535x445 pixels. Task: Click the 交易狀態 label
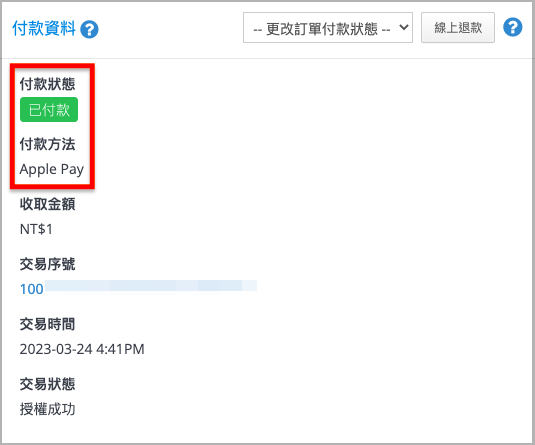click(47, 384)
